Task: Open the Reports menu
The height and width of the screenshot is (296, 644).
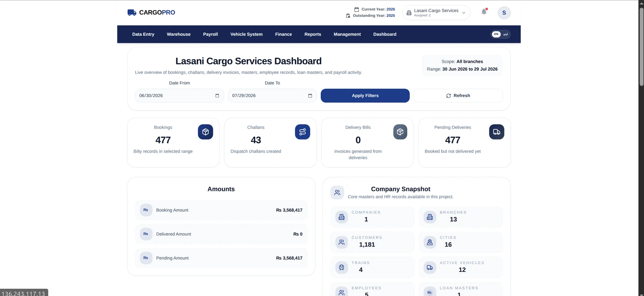Action: 313,34
